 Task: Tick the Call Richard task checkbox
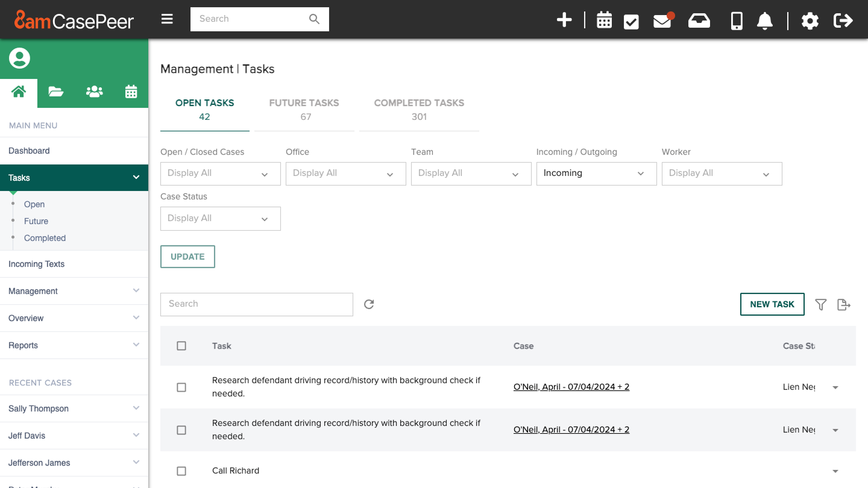(181, 471)
